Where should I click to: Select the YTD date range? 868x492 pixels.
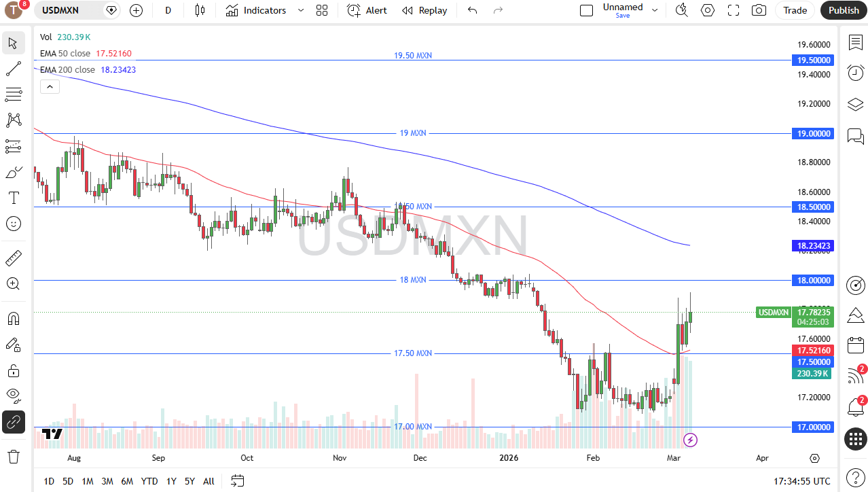point(149,481)
